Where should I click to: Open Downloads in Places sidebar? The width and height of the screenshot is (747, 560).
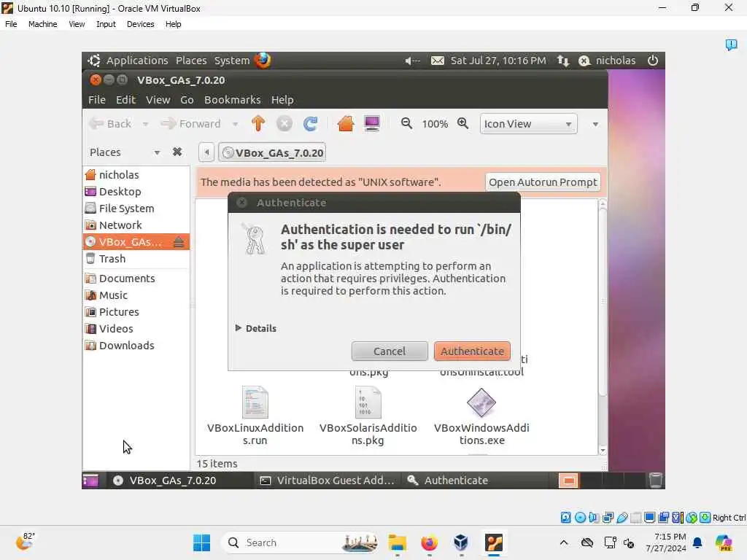(136, 345)
